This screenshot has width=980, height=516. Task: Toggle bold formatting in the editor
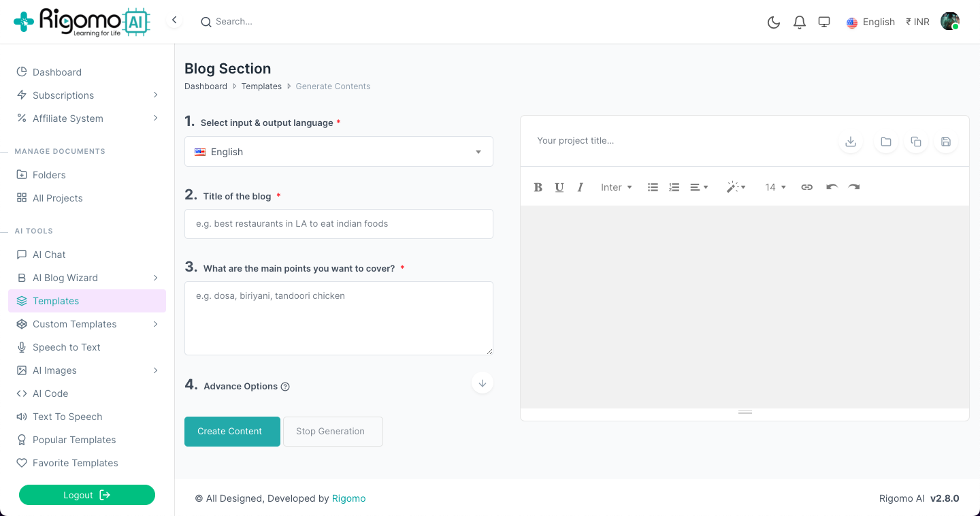[x=538, y=187]
